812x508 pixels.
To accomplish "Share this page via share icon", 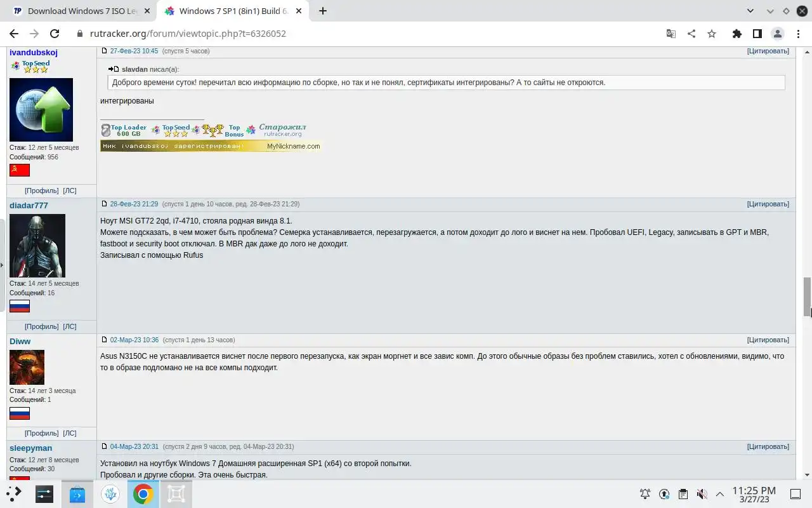I will tap(691, 34).
